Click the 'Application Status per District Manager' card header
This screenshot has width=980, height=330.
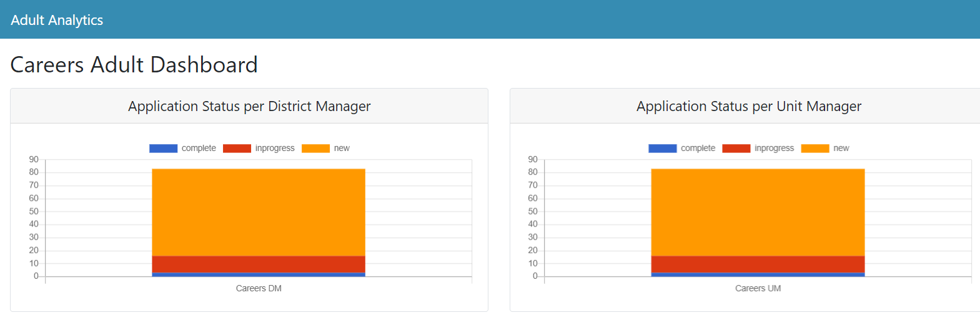pos(249,106)
